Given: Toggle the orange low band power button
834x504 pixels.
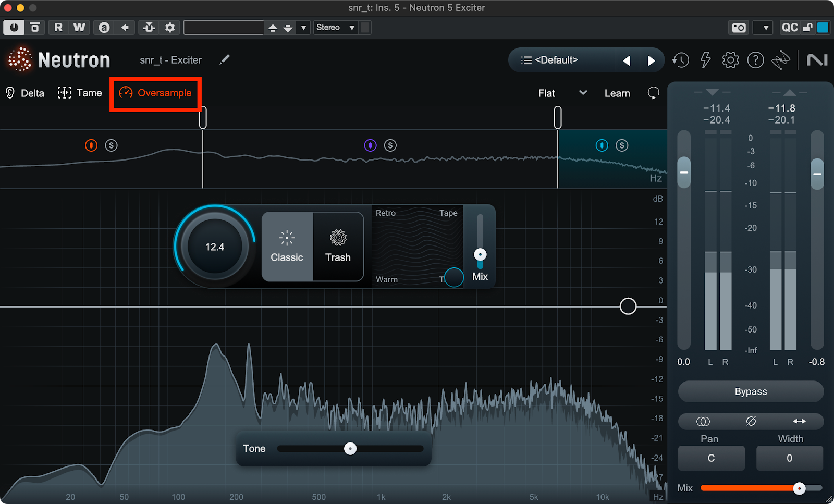Looking at the screenshot, I should (91, 145).
